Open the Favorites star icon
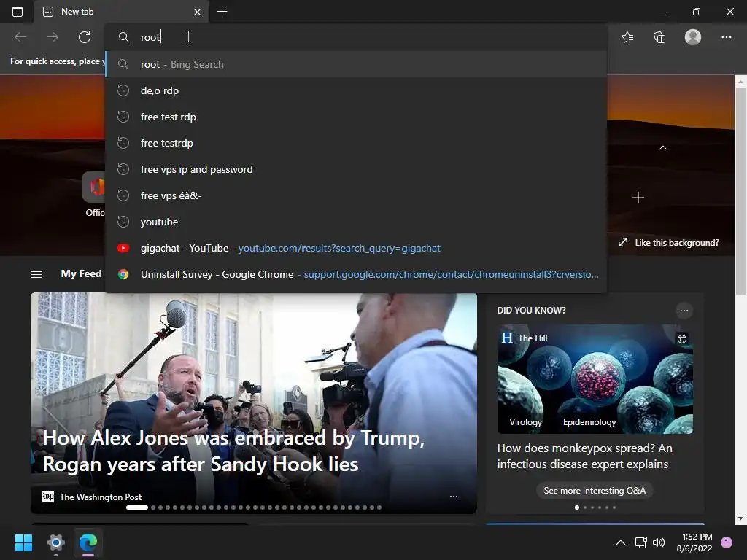Viewport: 747px width, 560px height. [x=627, y=37]
